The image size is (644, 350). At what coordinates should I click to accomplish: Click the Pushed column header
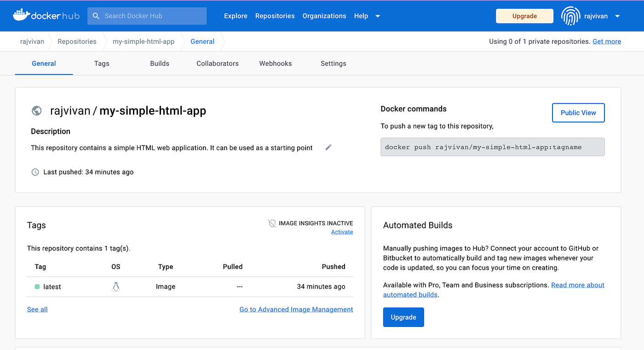pos(333,267)
